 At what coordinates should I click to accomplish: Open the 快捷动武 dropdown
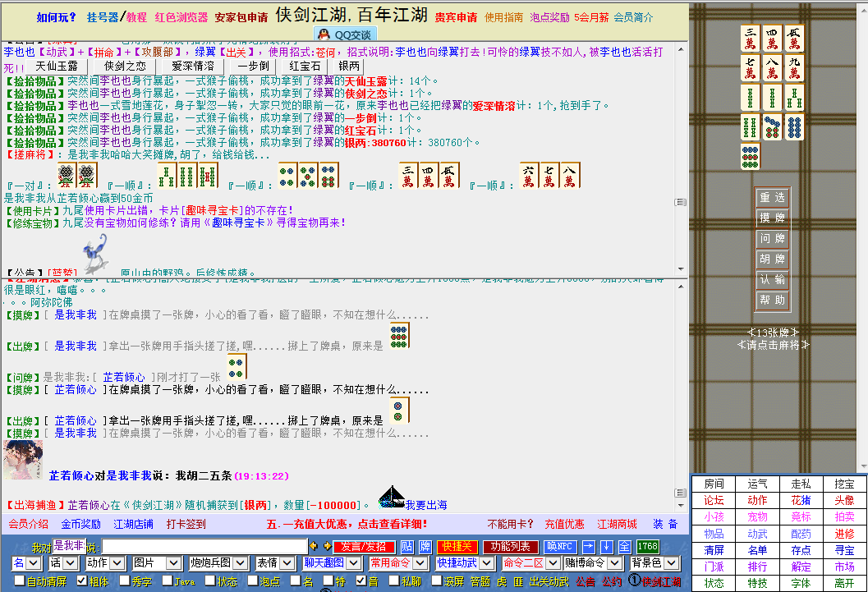coord(465,563)
